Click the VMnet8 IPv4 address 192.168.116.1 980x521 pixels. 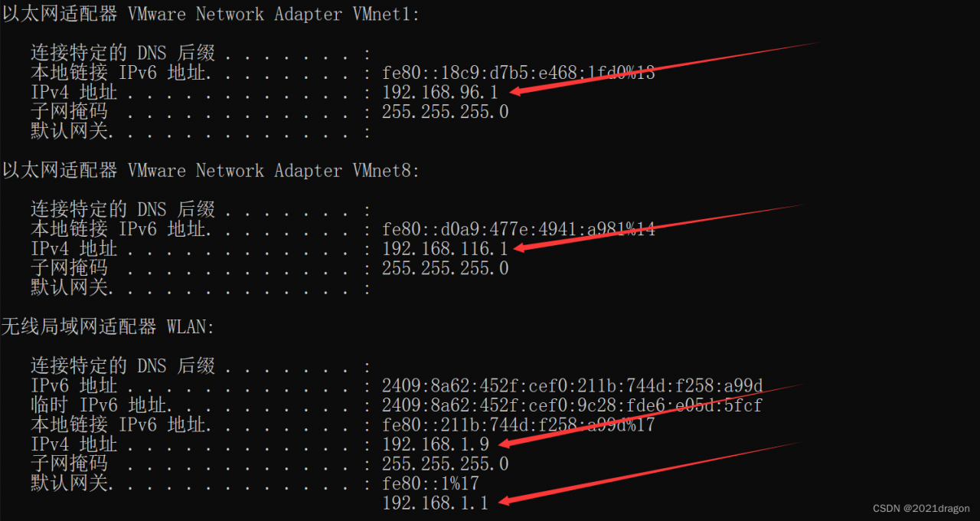445,249
